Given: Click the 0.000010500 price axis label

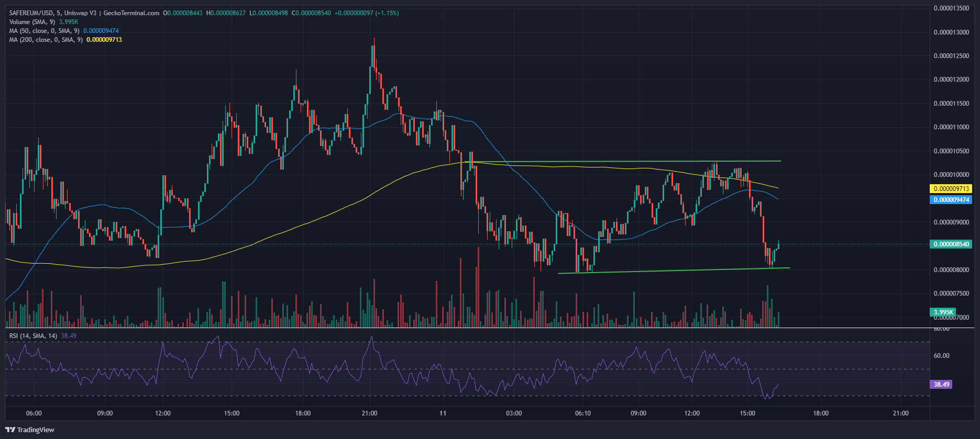Looking at the screenshot, I should pos(951,151).
